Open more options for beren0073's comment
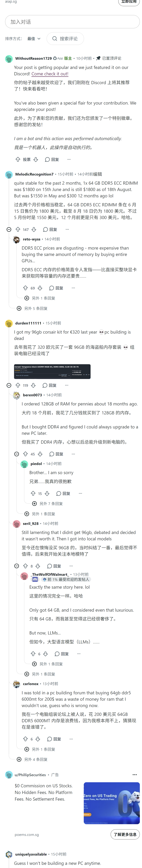 click(x=73, y=454)
